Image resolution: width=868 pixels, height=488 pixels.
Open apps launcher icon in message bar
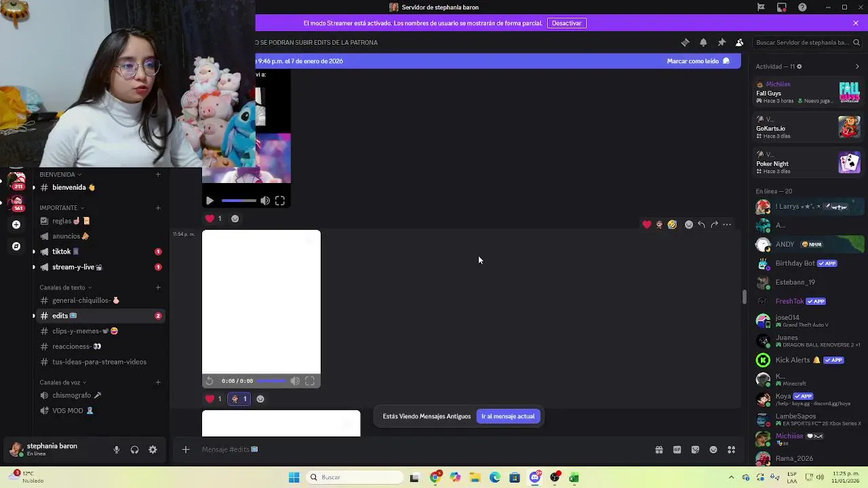click(x=731, y=449)
